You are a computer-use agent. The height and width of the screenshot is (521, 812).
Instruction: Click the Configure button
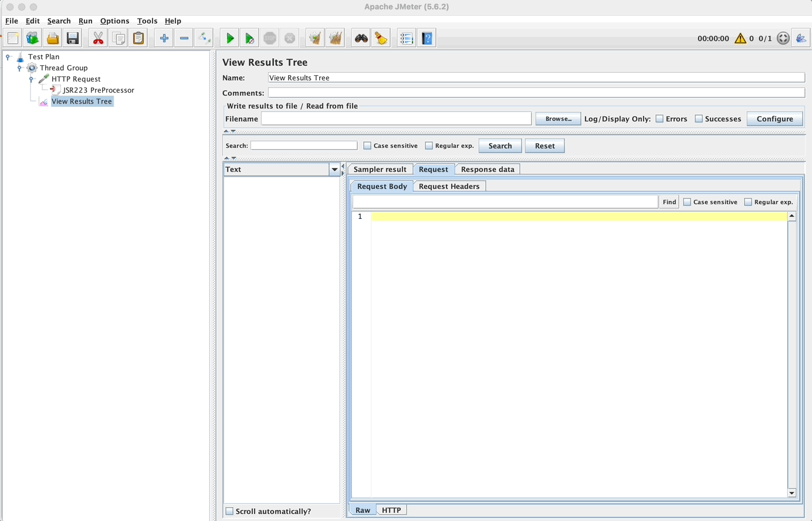[x=775, y=119]
